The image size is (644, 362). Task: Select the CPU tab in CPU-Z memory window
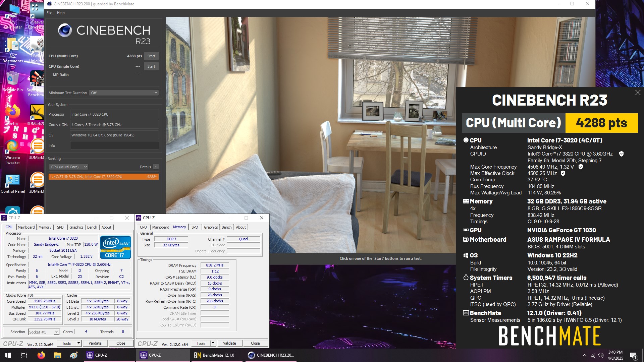tap(143, 227)
